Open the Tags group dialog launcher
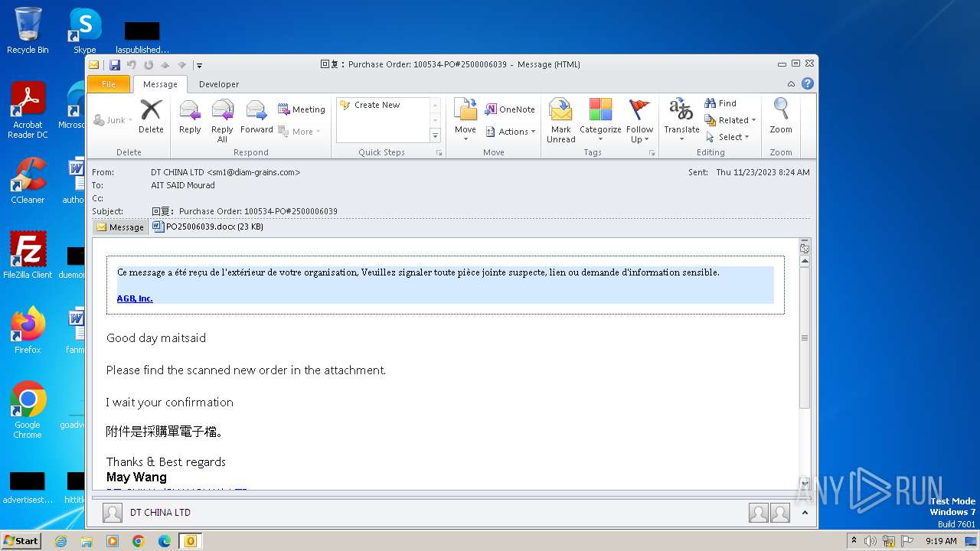 652,153
